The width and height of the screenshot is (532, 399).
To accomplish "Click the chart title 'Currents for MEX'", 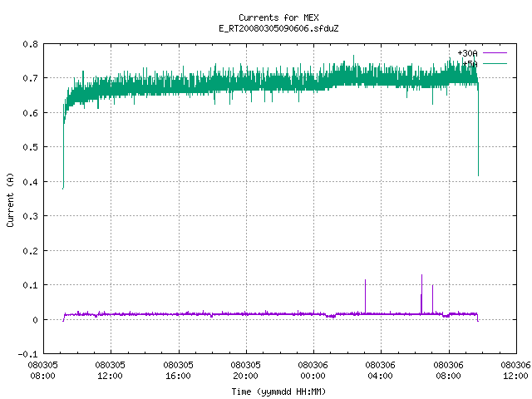I will click(278, 17).
